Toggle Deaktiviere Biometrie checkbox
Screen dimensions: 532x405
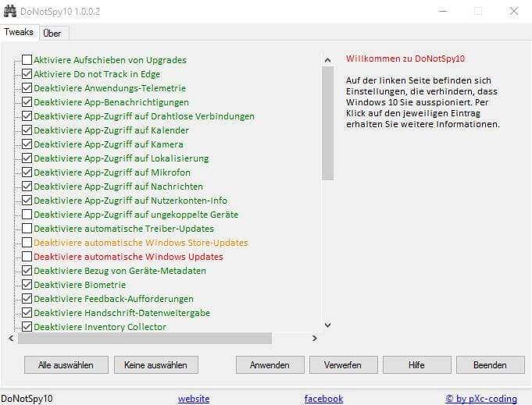coord(27,285)
